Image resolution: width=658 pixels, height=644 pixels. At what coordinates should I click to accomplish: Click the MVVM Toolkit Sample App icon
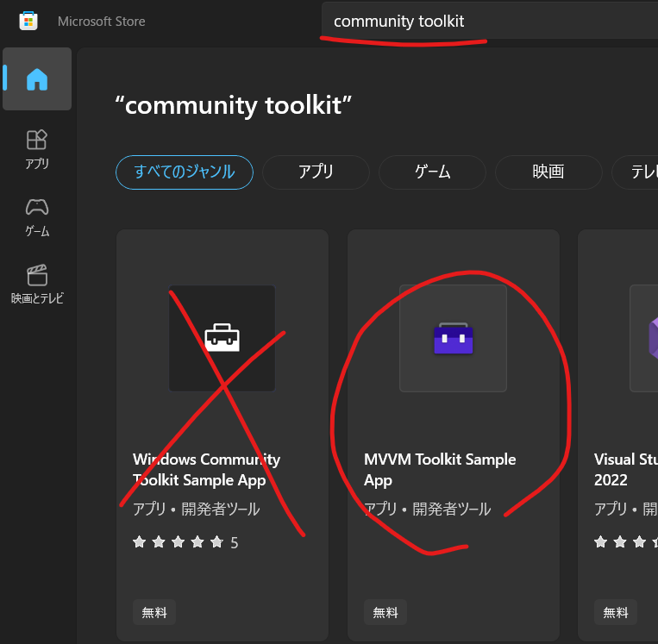(453, 338)
